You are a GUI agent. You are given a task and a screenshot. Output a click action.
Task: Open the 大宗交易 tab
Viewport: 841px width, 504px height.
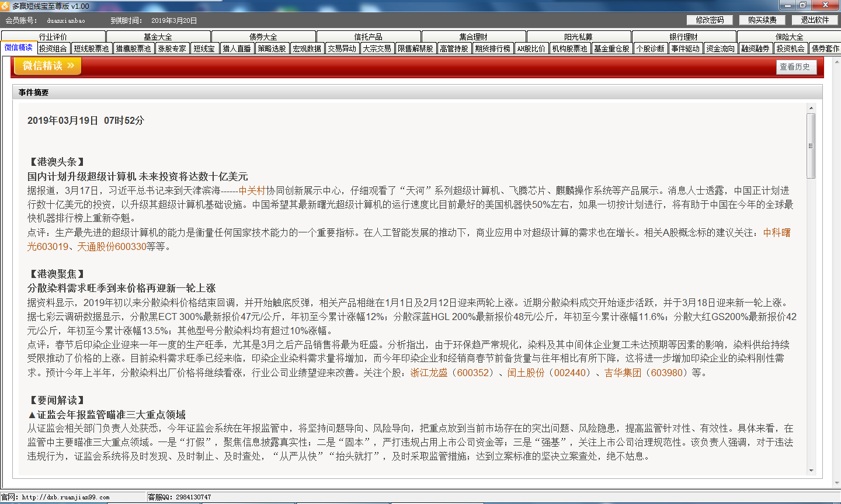(377, 48)
